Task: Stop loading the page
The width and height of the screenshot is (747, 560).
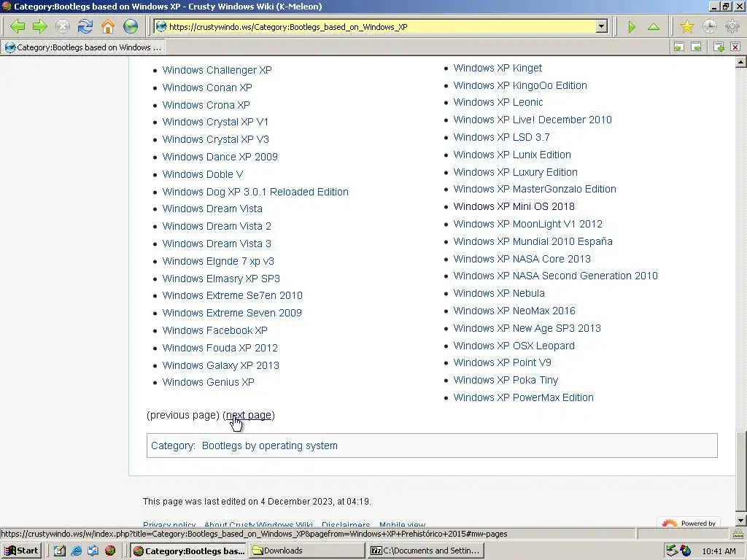Action: point(63,26)
